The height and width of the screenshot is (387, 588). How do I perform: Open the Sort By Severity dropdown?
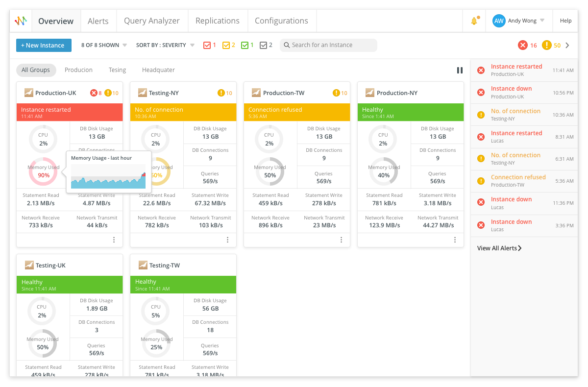coord(165,45)
